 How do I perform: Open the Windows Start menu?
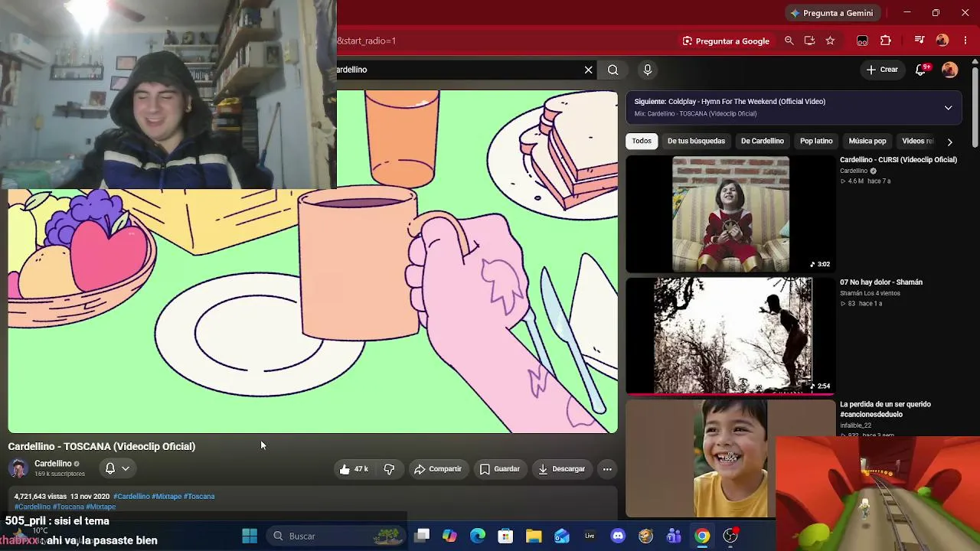coord(250,536)
